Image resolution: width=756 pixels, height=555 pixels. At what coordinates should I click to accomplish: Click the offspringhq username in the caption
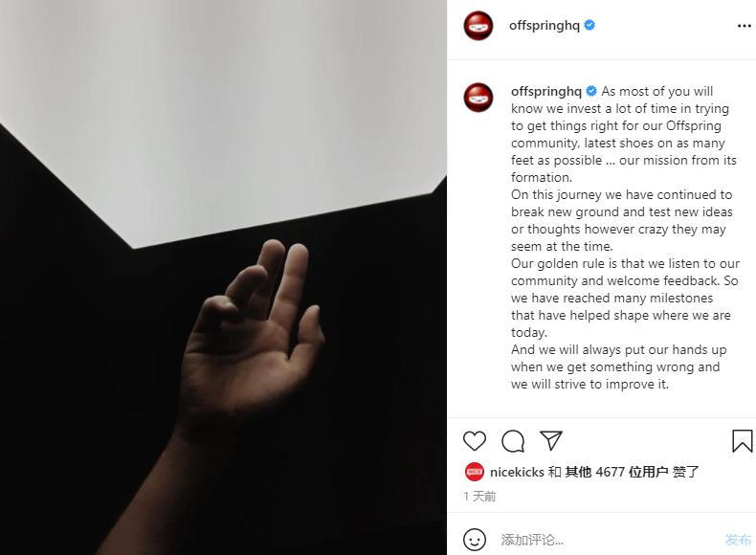pyautogui.click(x=546, y=91)
